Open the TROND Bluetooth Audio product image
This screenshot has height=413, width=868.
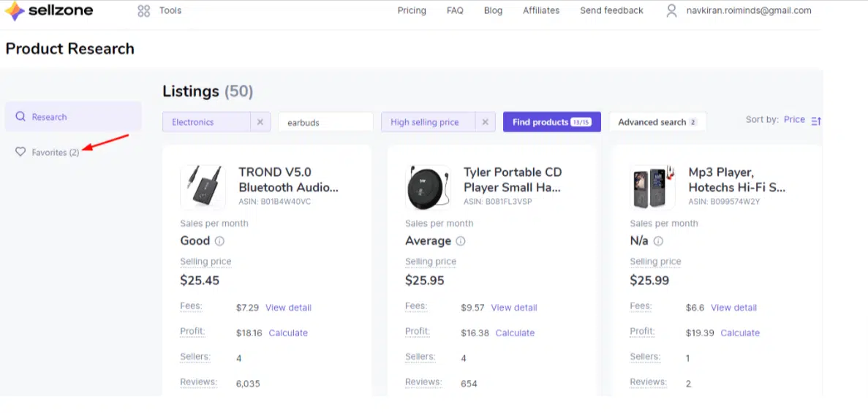203,187
